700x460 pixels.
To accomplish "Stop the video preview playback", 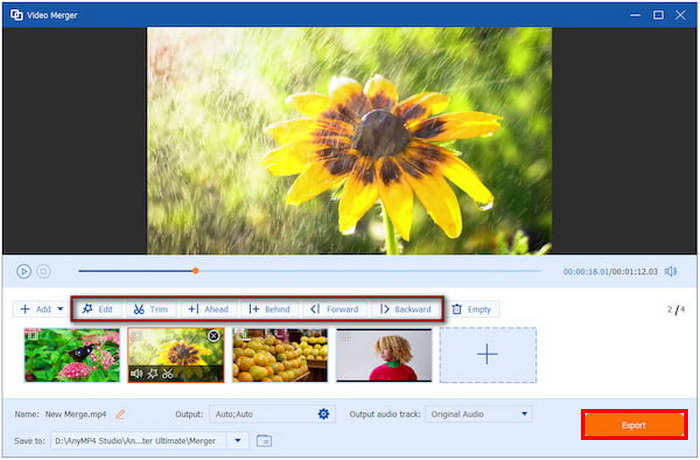I will pos(43,271).
